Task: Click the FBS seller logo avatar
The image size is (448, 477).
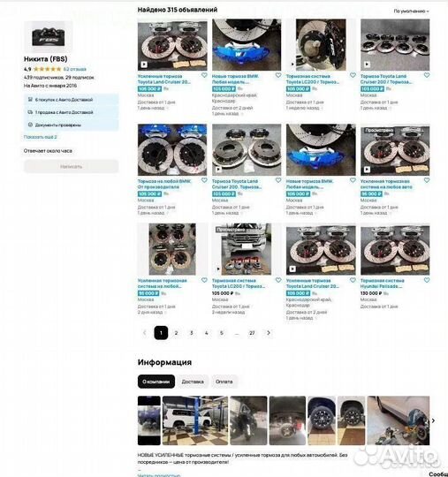Action: 49,36
